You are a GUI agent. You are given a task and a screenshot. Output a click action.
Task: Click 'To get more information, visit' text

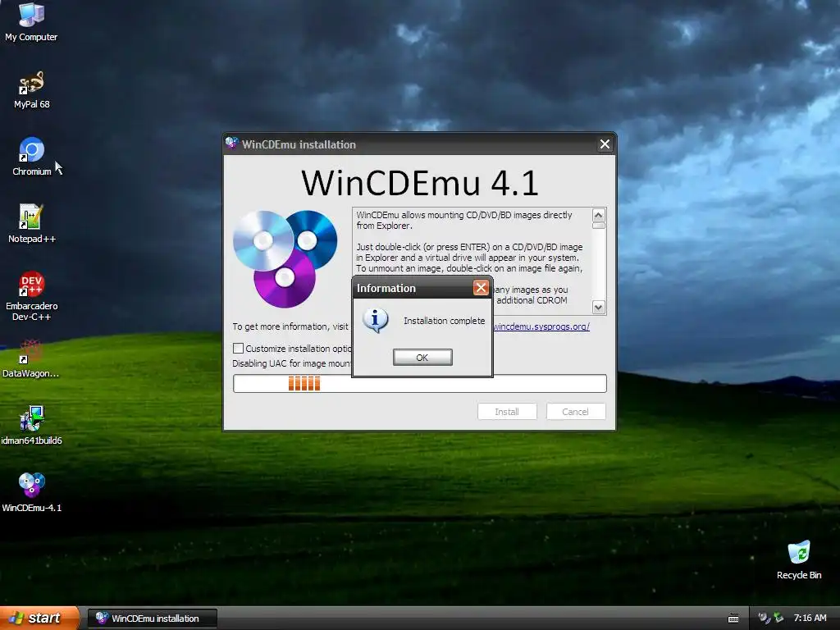click(x=290, y=326)
